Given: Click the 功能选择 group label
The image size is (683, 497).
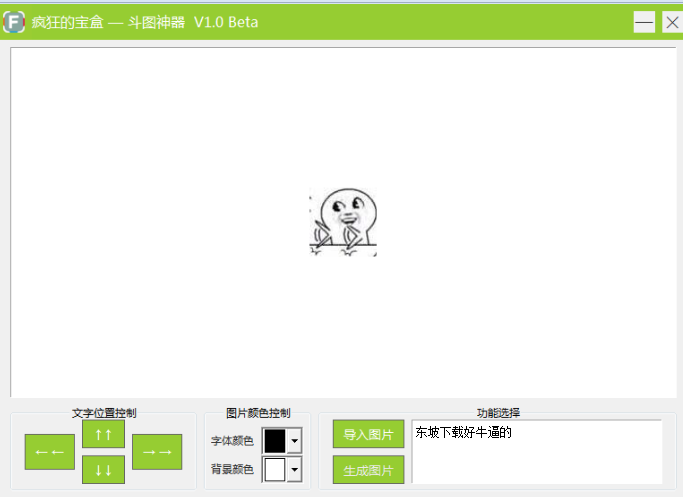Looking at the screenshot, I should [497, 413].
